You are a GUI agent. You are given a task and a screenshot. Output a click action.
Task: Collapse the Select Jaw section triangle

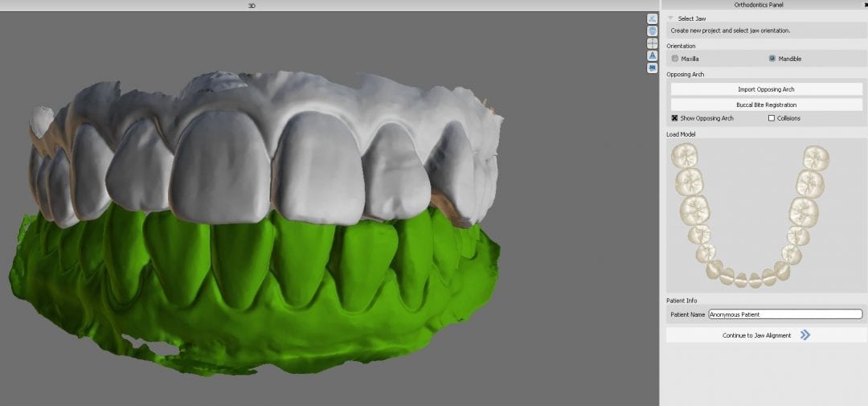pos(670,18)
